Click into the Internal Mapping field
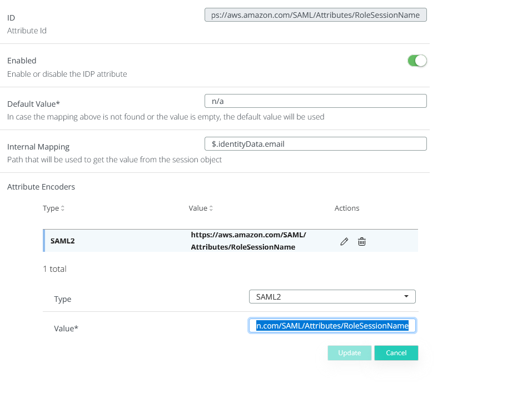 315,144
